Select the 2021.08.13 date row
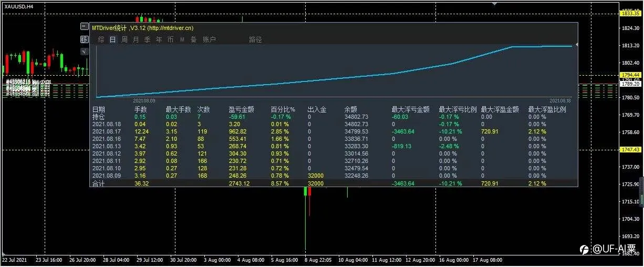This screenshot has height=267, width=644. point(335,146)
